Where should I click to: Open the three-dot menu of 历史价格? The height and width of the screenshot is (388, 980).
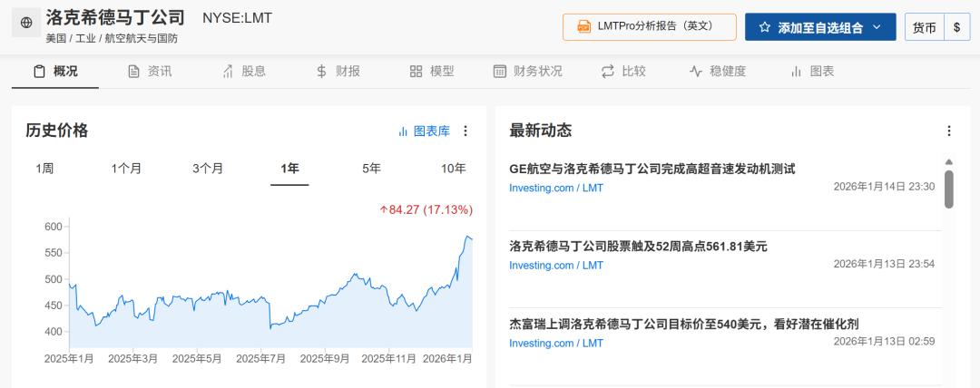[465, 131]
